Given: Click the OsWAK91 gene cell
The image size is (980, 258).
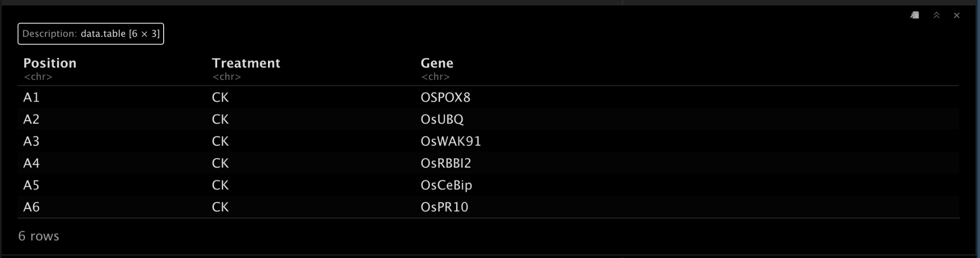Looking at the screenshot, I should tap(451, 141).
